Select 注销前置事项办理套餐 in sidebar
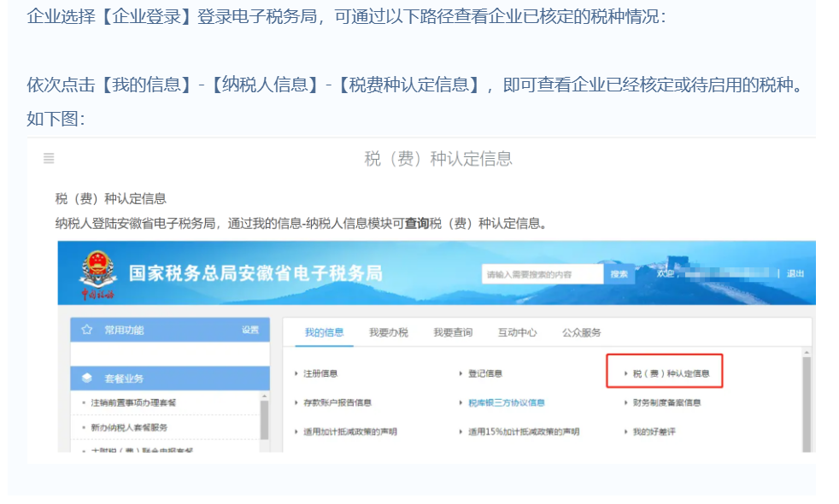Viewport: 839px width, 504px height. point(133,402)
